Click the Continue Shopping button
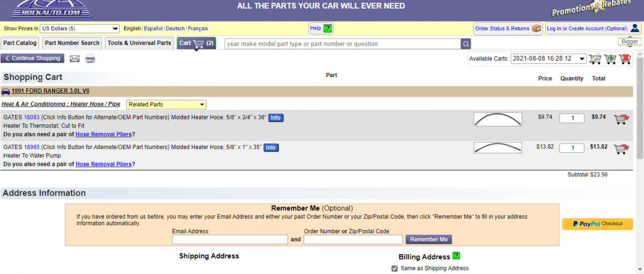This screenshot has width=644, height=274. [32, 58]
